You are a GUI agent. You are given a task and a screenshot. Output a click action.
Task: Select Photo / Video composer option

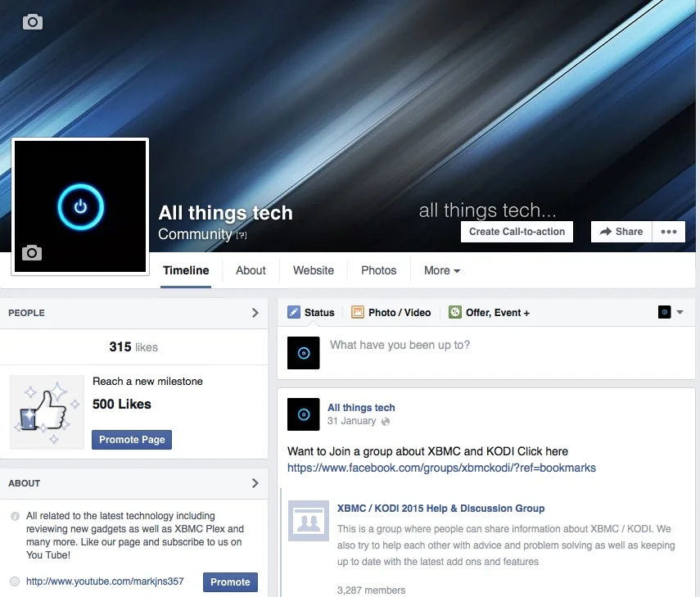[x=391, y=313]
